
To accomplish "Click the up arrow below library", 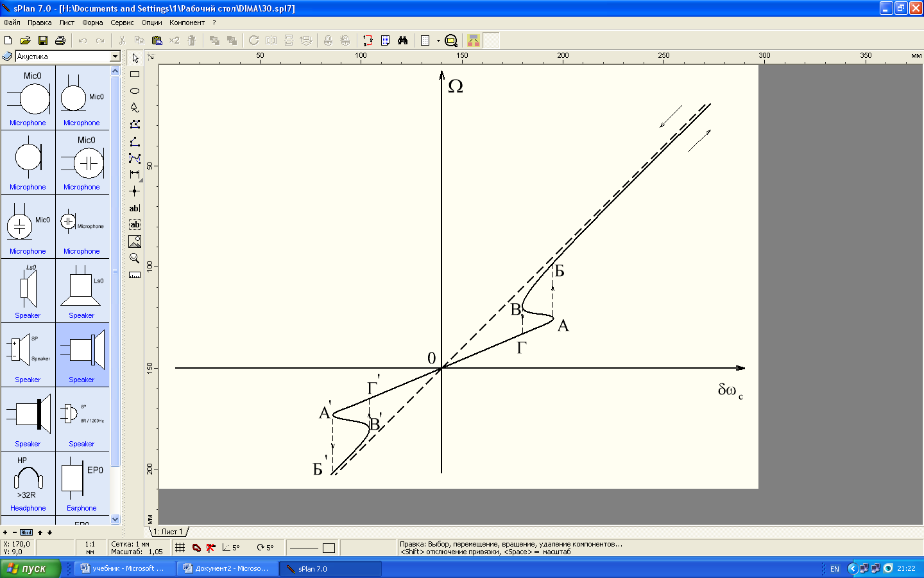I will (40, 532).
